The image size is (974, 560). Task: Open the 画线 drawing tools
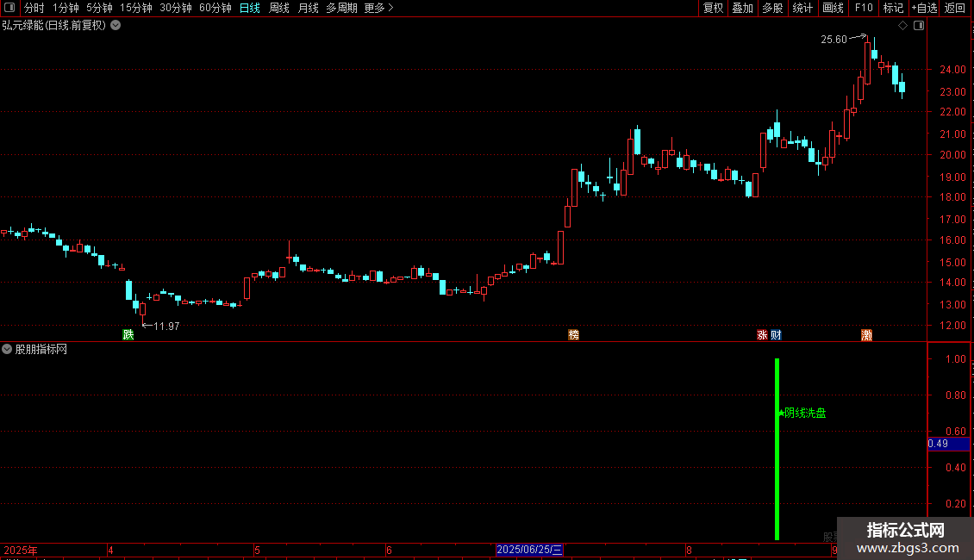(x=833, y=8)
